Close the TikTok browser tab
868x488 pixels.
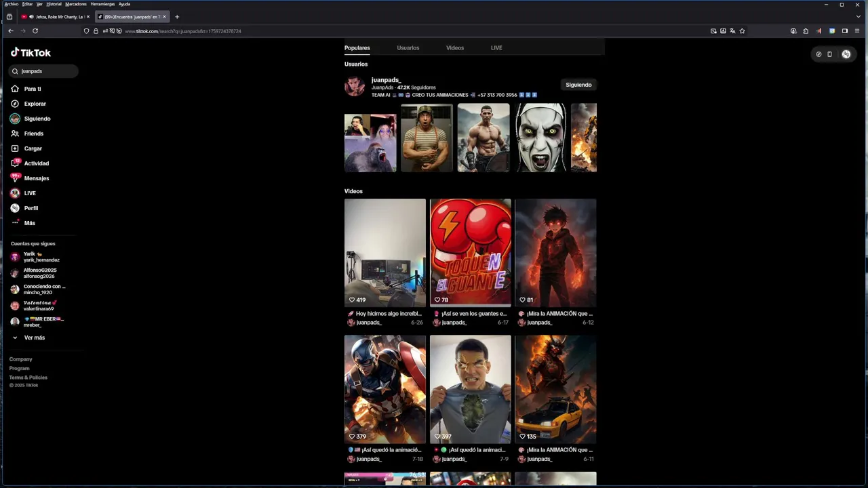(x=164, y=16)
